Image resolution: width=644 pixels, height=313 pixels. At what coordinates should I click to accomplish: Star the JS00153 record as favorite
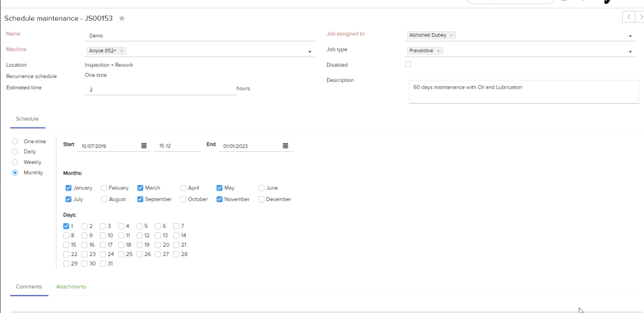[121, 19]
